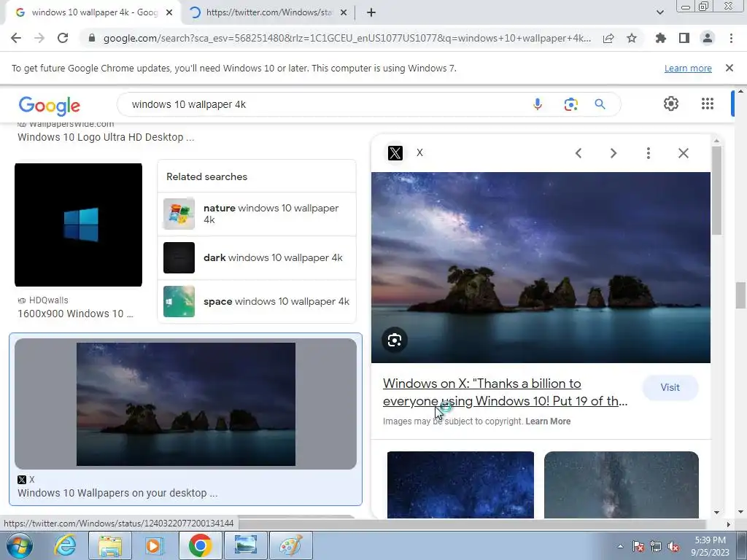Select nature windows 10 wallpaper 4k suggestion
The image size is (747, 560).
click(257, 214)
